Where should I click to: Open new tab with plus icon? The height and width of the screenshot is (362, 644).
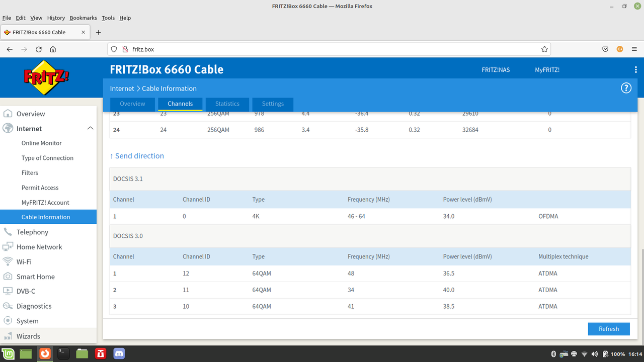click(98, 32)
